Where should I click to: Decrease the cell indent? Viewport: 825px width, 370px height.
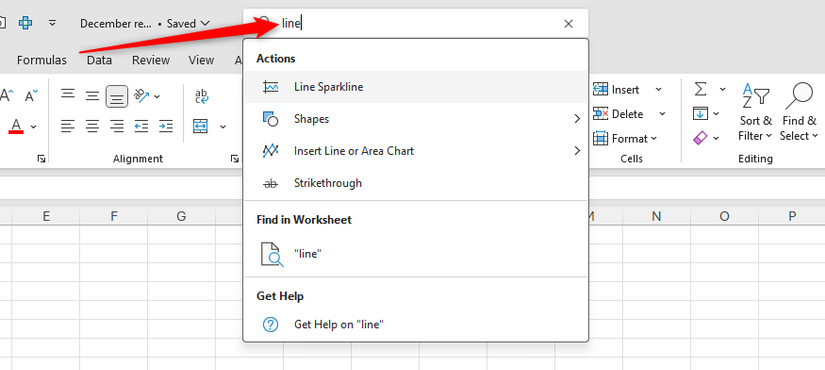[x=142, y=126]
